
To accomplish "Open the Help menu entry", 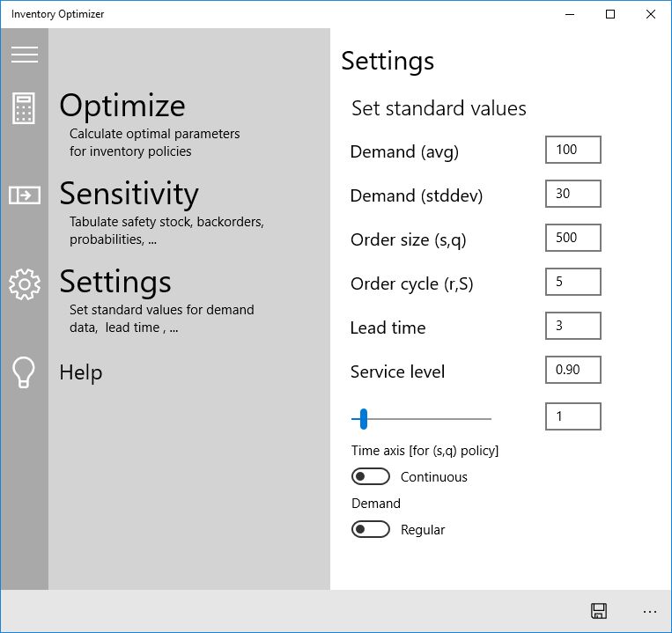I will (x=81, y=372).
